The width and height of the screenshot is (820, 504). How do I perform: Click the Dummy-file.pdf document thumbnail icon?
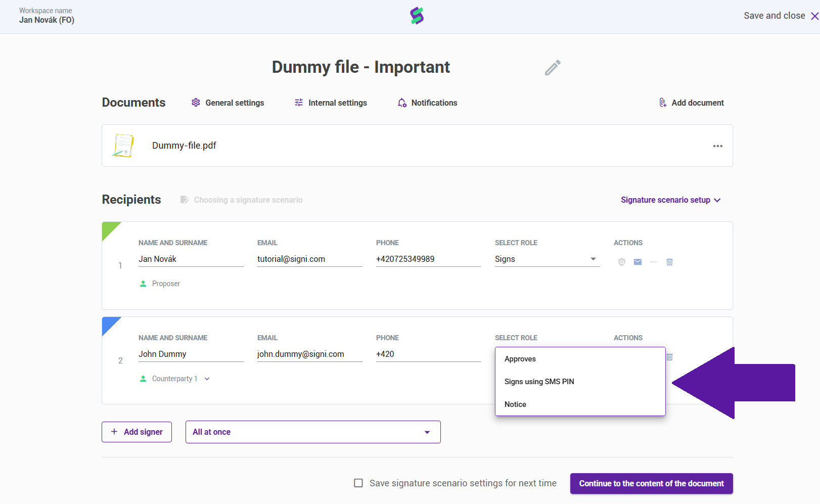tap(123, 146)
